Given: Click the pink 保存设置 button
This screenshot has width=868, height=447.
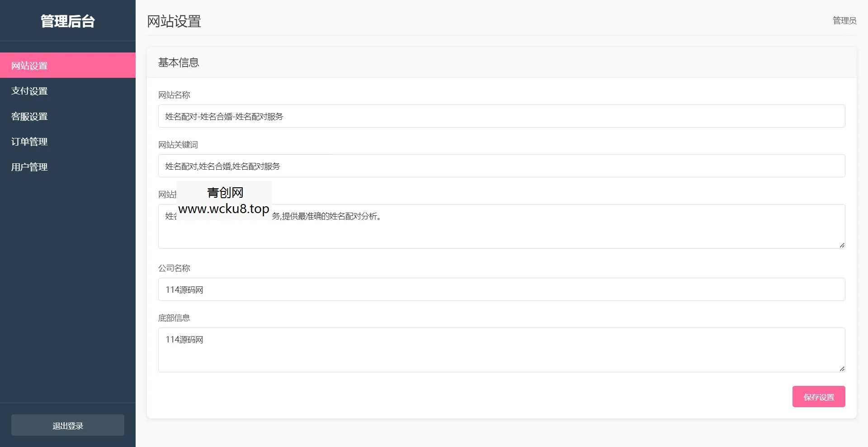Looking at the screenshot, I should tap(818, 397).
